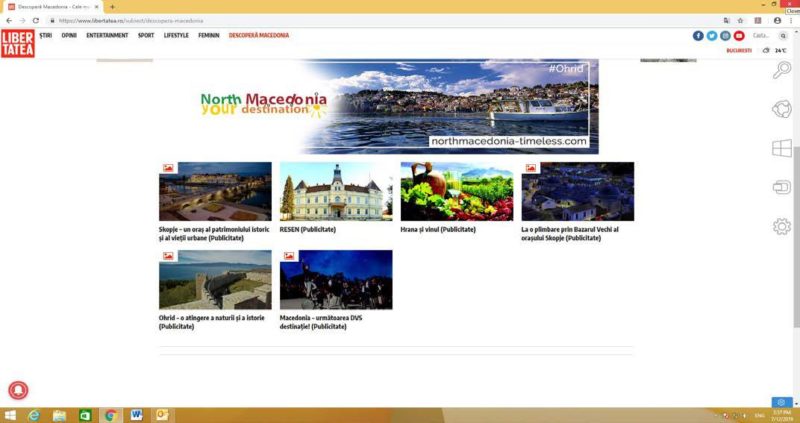
Task: Open Word from the taskbar
Action: tap(136, 415)
